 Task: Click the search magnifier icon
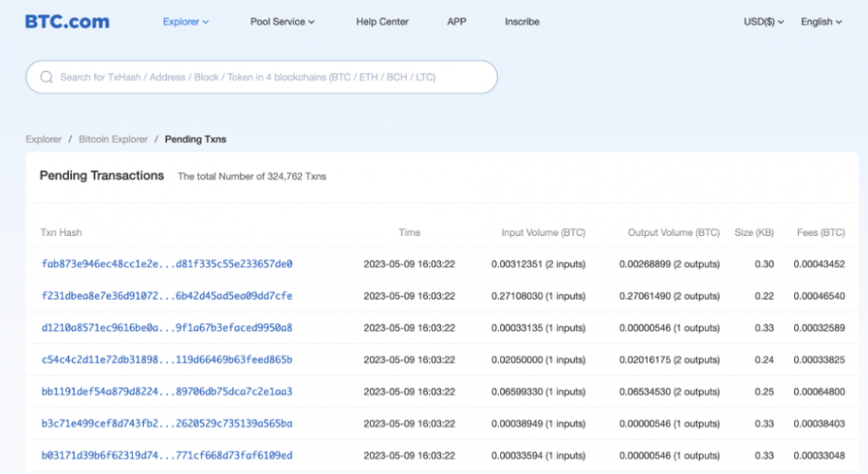pyautogui.click(x=46, y=77)
